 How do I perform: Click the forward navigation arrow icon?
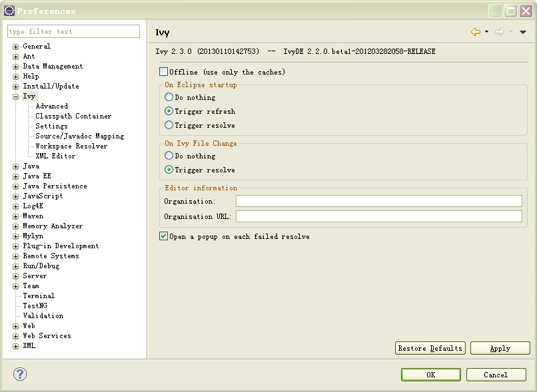point(499,32)
